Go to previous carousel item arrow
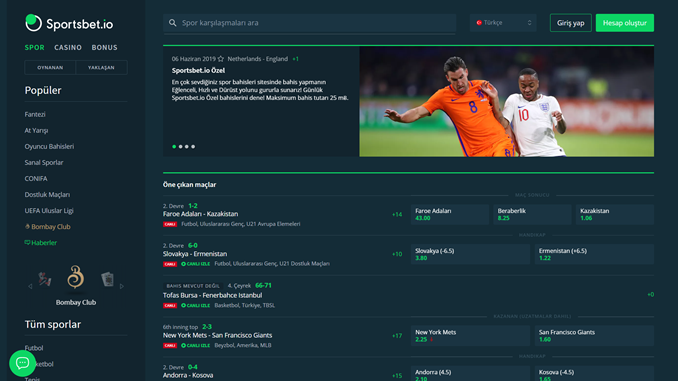Screen dimensions: 678x381 click(x=30, y=286)
